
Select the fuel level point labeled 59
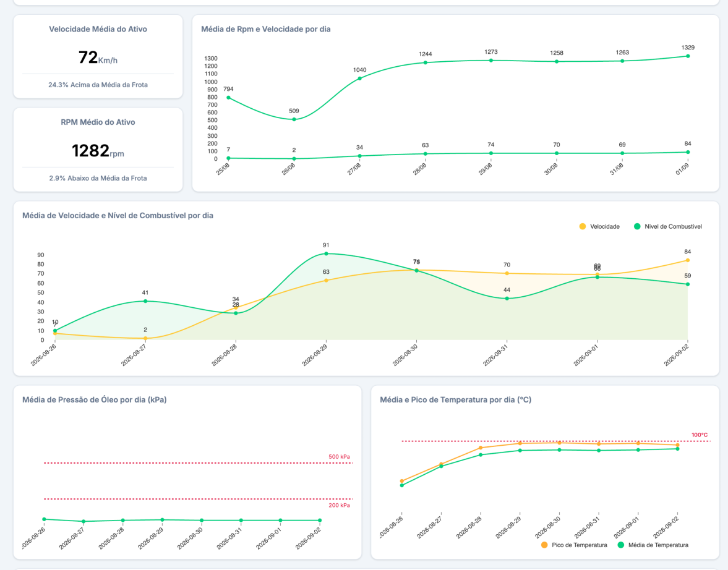tap(688, 284)
